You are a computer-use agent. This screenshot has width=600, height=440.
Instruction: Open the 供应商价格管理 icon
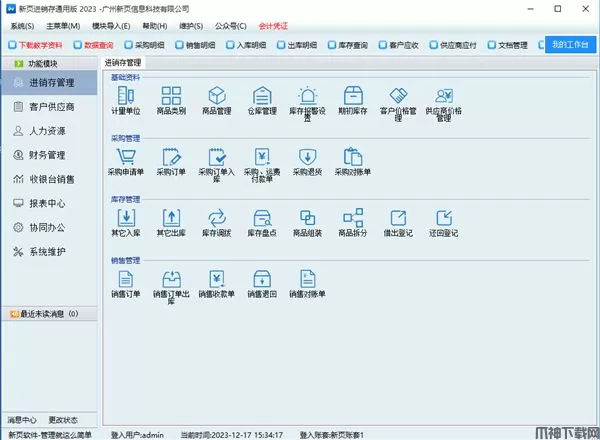(x=444, y=95)
